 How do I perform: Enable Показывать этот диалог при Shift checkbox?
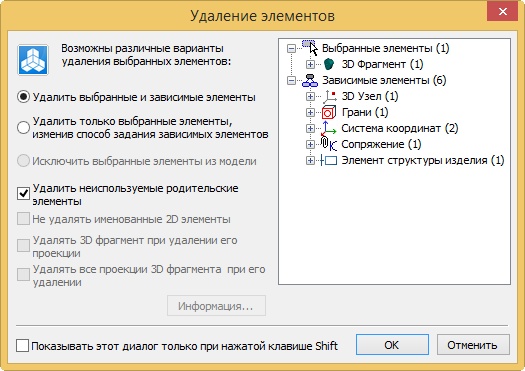[22, 345]
